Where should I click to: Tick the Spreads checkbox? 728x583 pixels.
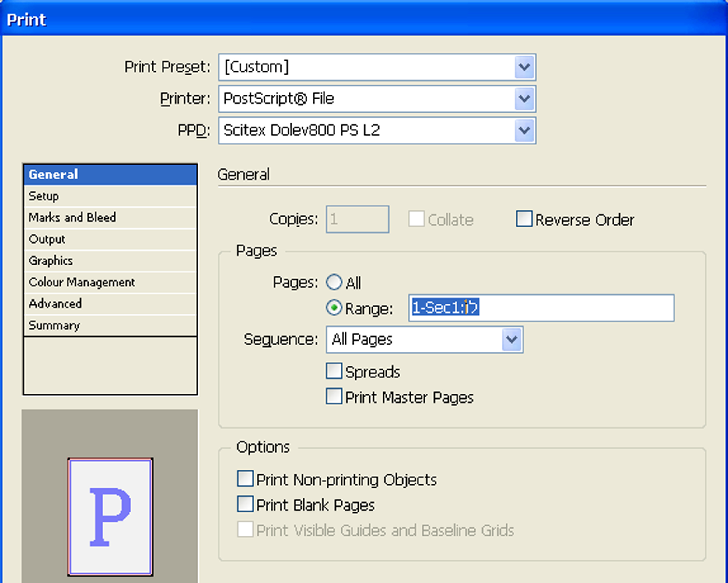334,371
